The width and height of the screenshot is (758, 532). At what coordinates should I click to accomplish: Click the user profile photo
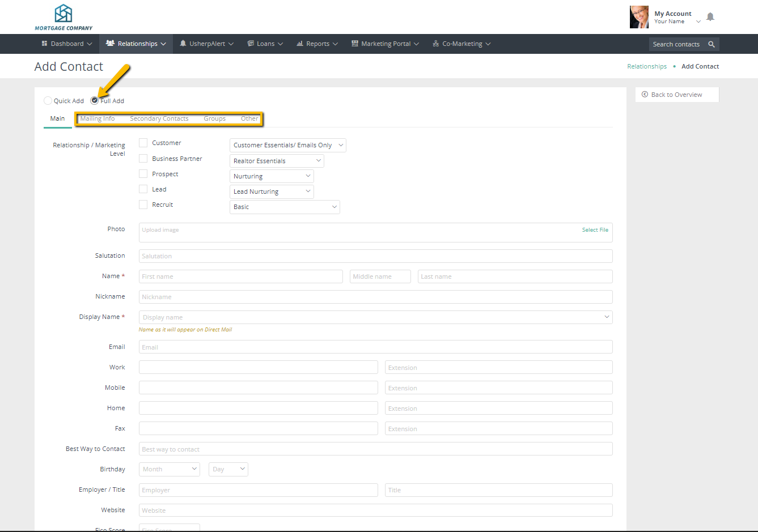639,17
